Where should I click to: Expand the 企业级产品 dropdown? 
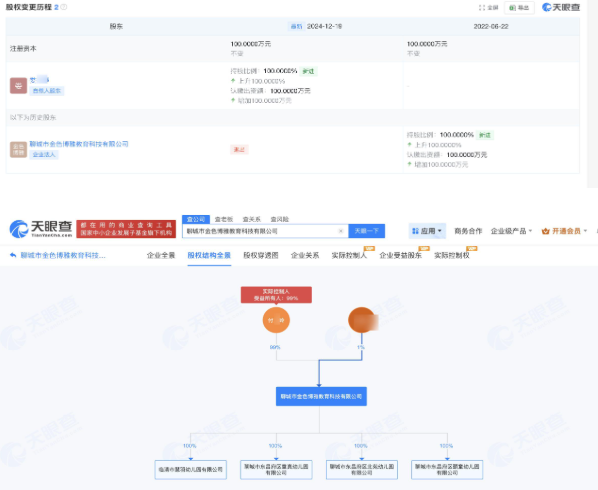511,231
